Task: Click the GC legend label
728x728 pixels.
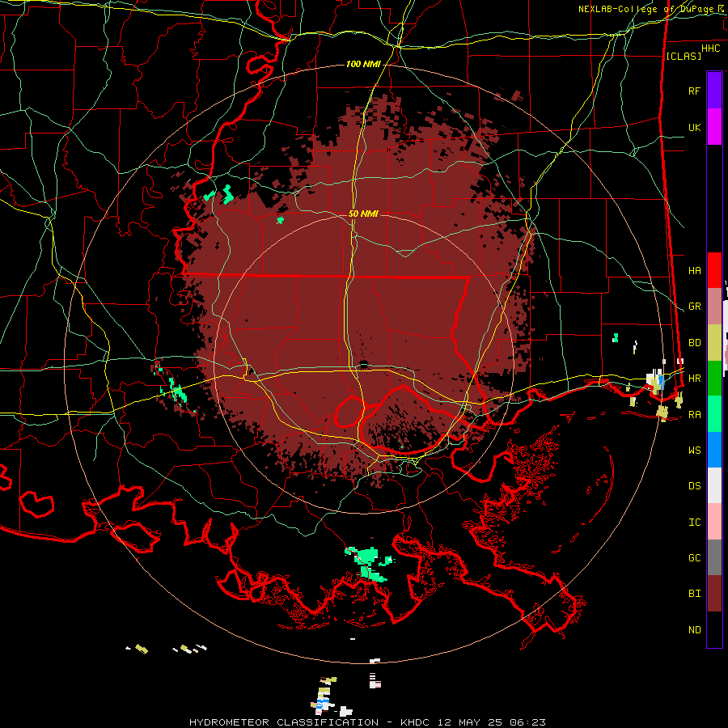Action: click(x=694, y=557)
